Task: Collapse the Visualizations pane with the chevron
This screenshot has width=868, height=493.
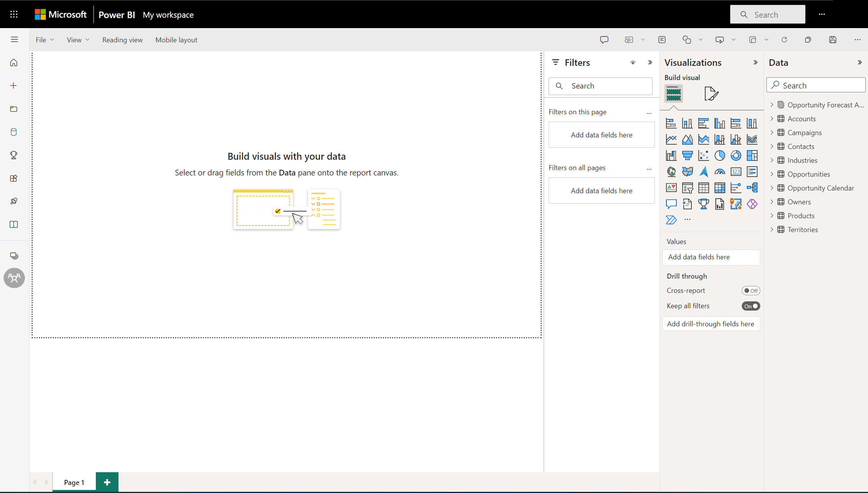Action: (x=755, y=62)
